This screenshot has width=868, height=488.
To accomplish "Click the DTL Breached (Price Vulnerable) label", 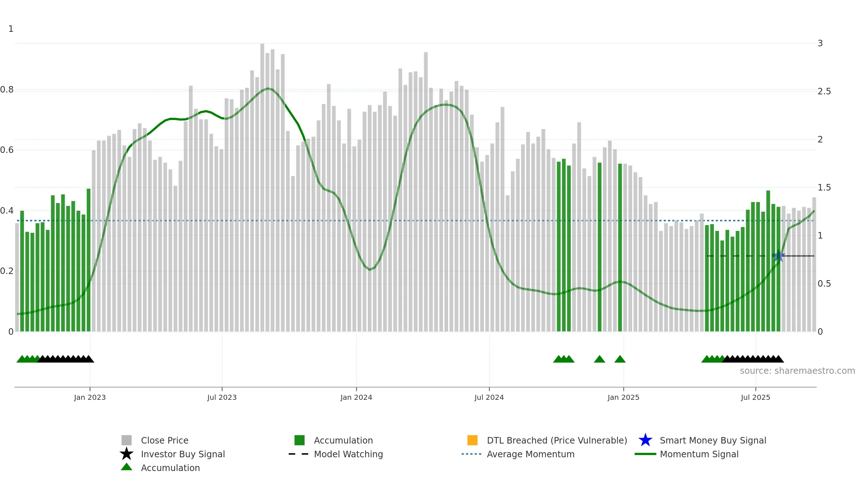I will pos(557,440).
